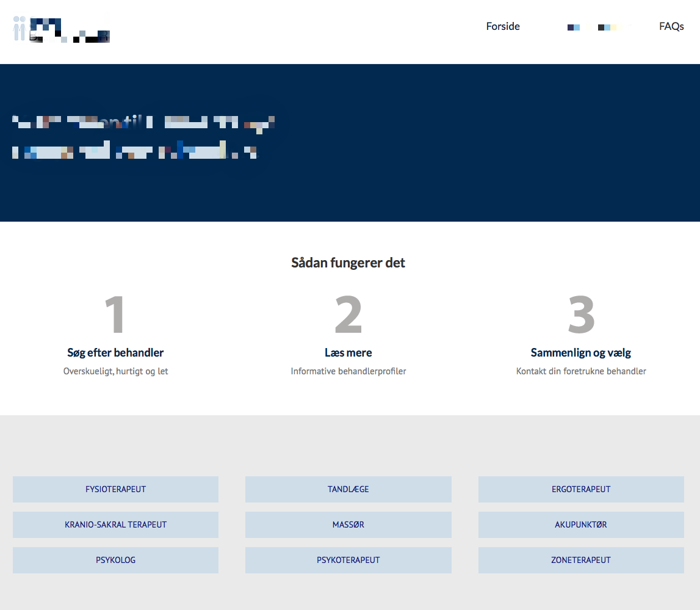Viewport: 700px width, 610px height.
Task: Select the Fysioterapeut category button
Action: [115, 489]
